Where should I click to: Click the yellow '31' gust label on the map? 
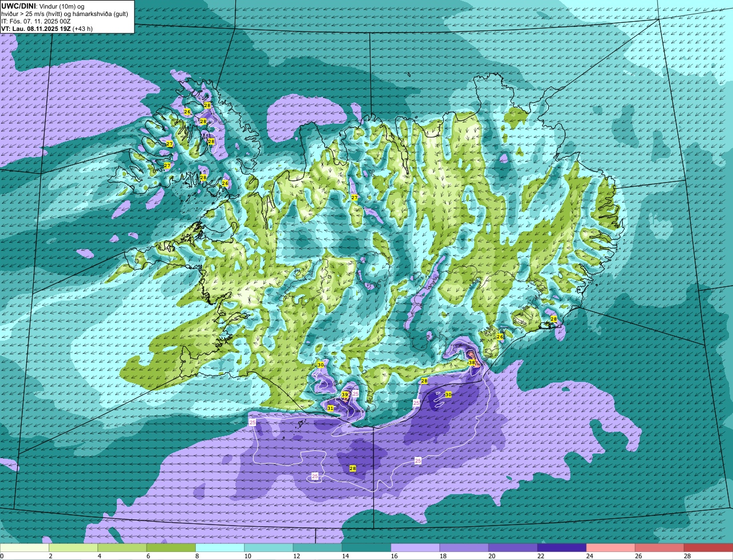point(330,408)
